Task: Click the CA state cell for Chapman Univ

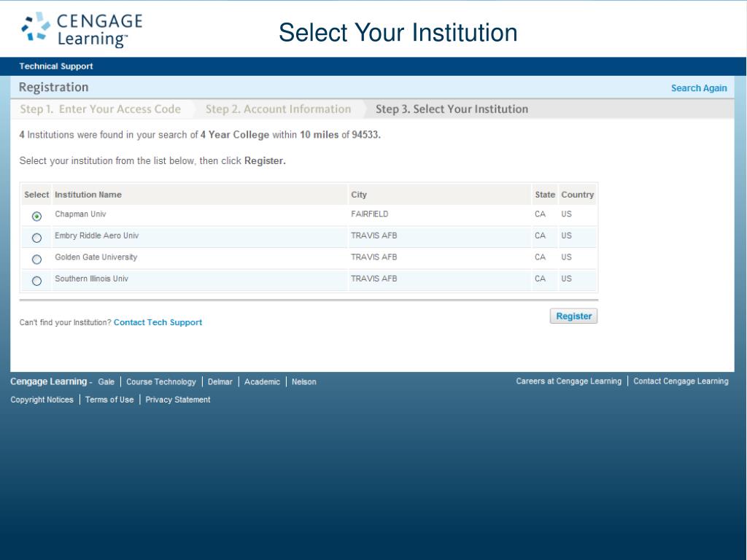Action: point(540,214)
